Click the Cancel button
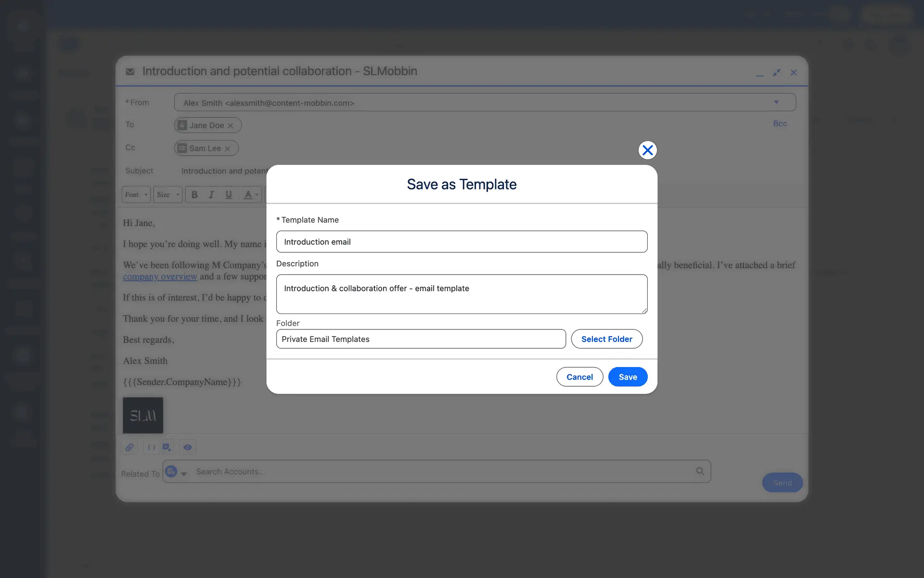The width and height of the screenshot is (924, 578). pos(579,377)
